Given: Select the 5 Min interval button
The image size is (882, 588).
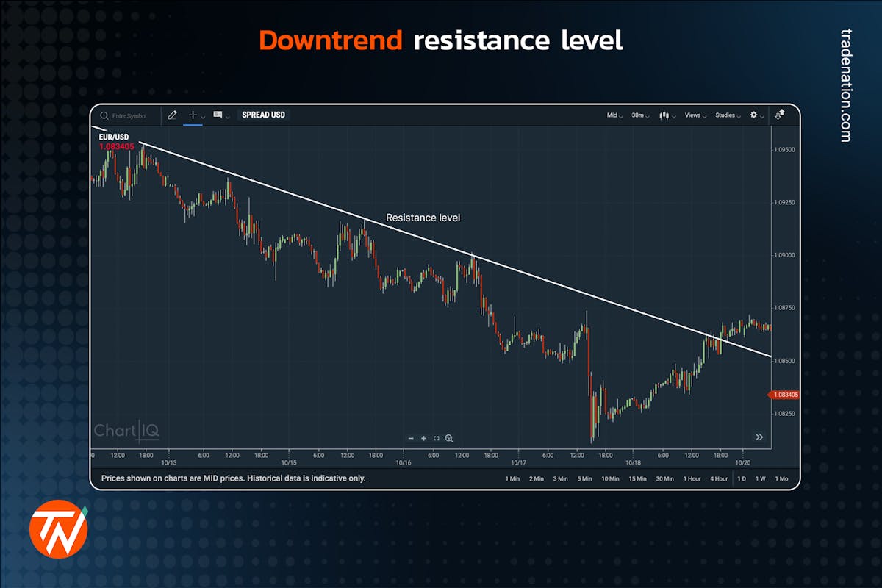Looking at the screenshot, I should 584,478.
